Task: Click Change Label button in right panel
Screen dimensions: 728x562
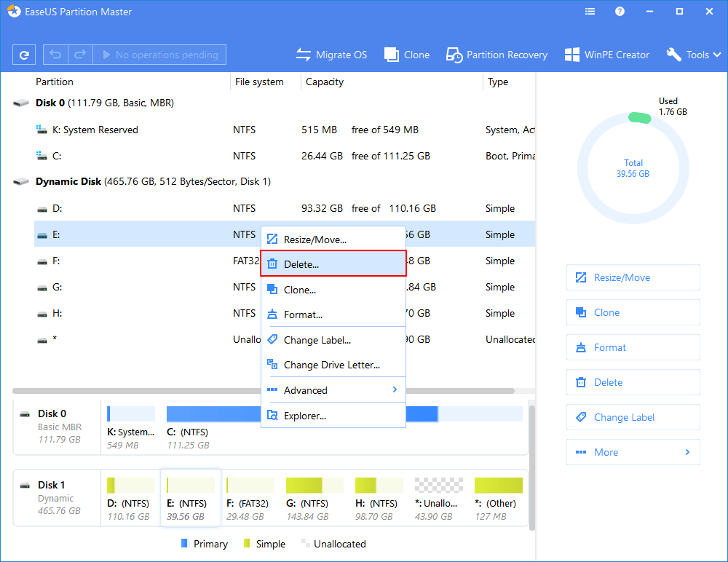Action: pyautogui.click(x=633, y=416)
